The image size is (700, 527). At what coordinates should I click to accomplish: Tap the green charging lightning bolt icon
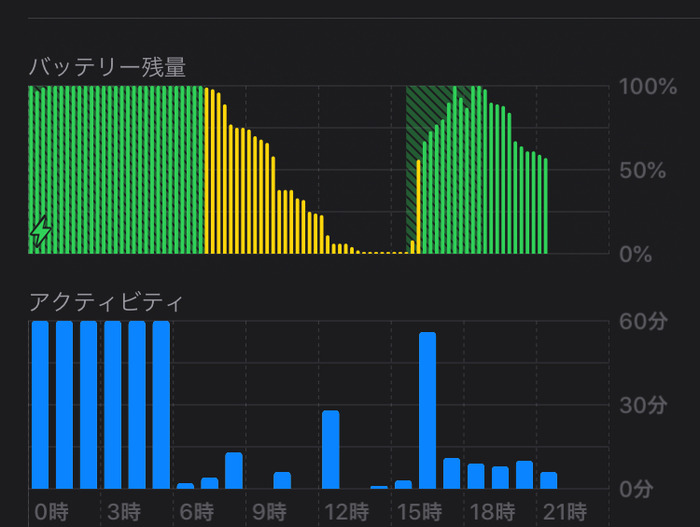pyautogui.click(x=41, y=231)
